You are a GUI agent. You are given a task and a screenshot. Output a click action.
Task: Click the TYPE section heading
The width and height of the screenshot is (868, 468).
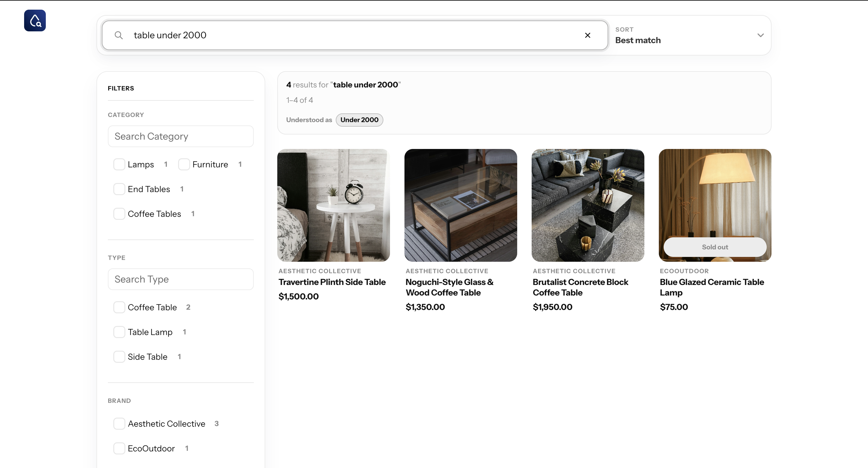tap(117, 258)
